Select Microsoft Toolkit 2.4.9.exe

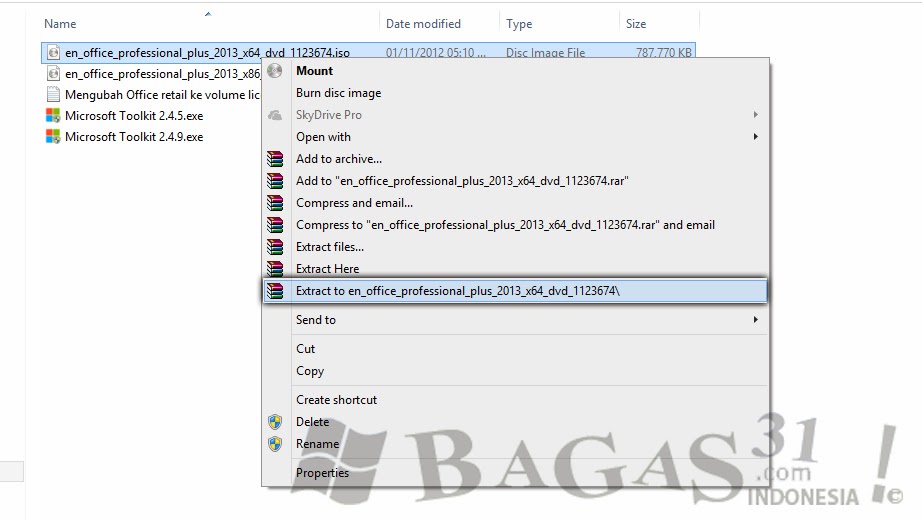coord(134,137)
